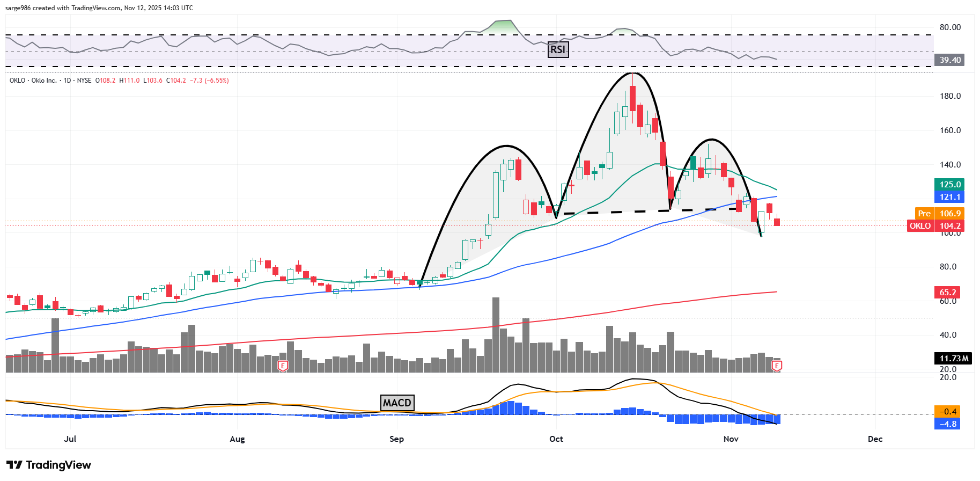Click the sarge986 TradingView.com attribution text

(99, 8)
